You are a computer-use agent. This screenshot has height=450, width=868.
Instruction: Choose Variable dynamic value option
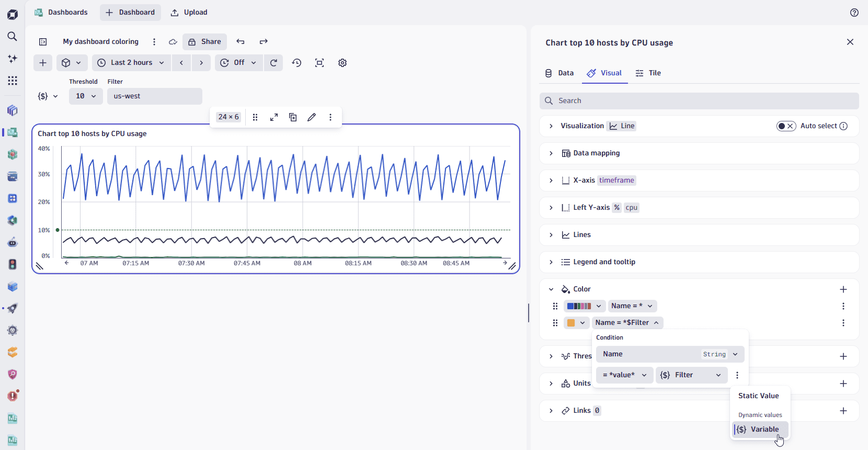760,430
